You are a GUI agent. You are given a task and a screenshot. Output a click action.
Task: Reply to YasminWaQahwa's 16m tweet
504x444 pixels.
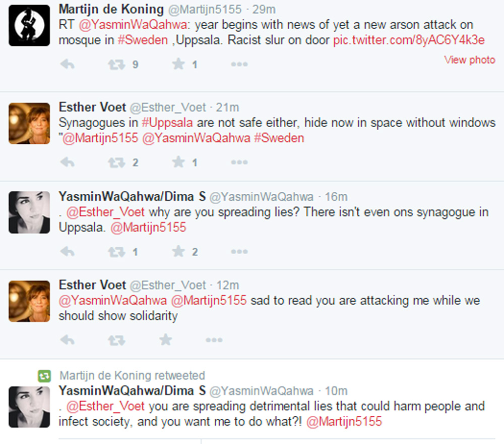(x=68, y=252)
